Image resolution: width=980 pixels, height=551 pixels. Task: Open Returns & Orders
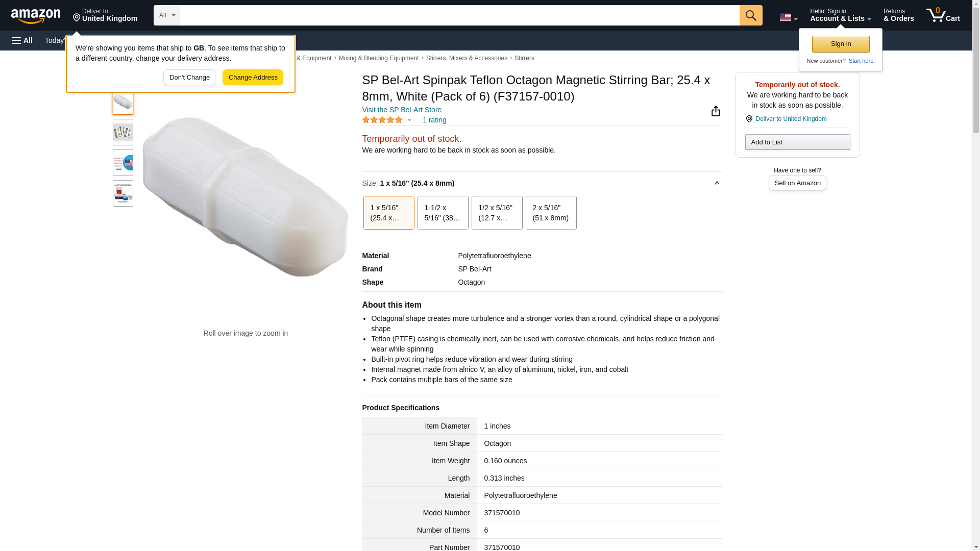click(898, 15)
